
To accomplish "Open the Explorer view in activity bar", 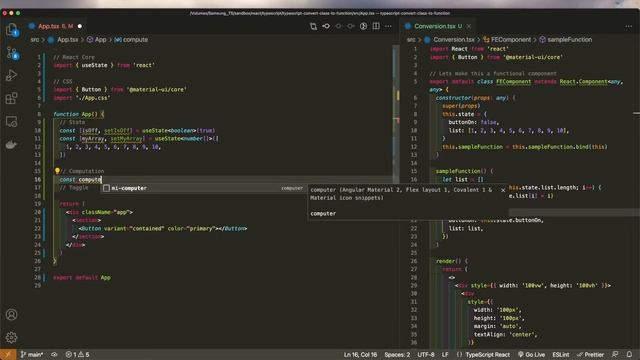I will [x=11, y=29].
